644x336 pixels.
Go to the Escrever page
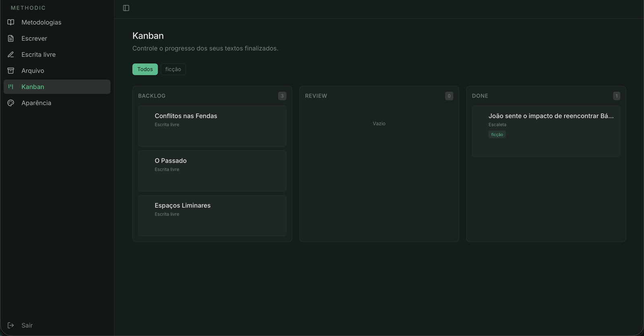57,38
